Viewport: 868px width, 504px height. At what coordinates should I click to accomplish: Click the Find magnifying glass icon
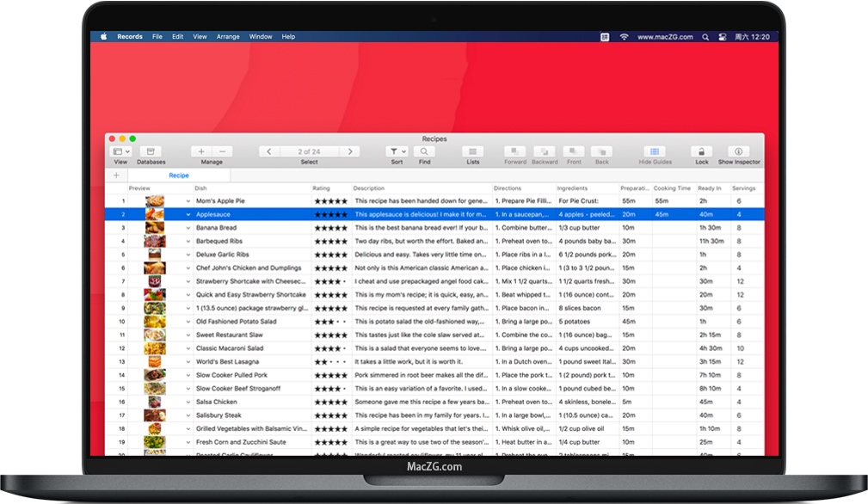click(x=424, y=150)
